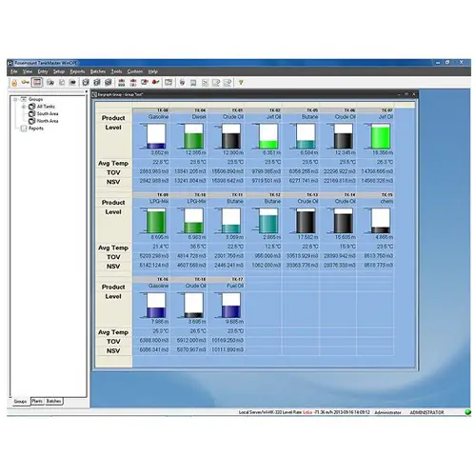476x476 pixels.
Task: Select All Tanks in the groups tree
Action: [x=46, y=107]
